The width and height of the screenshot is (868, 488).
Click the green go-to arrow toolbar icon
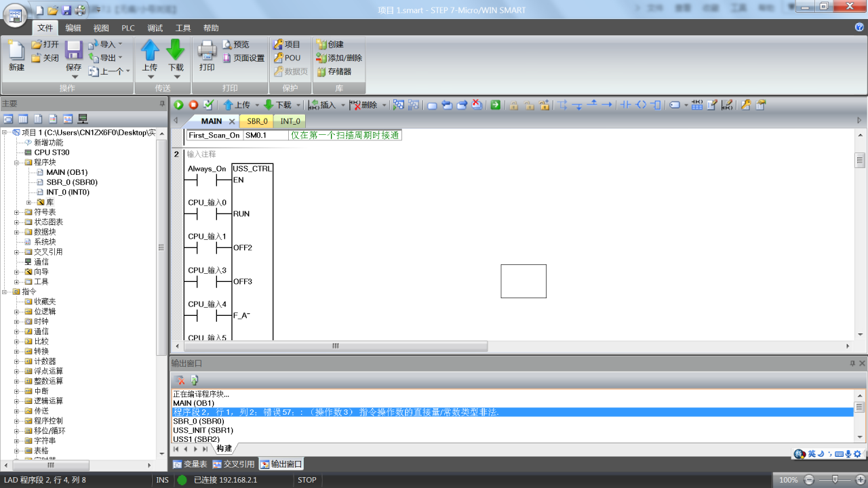(496, 105)
